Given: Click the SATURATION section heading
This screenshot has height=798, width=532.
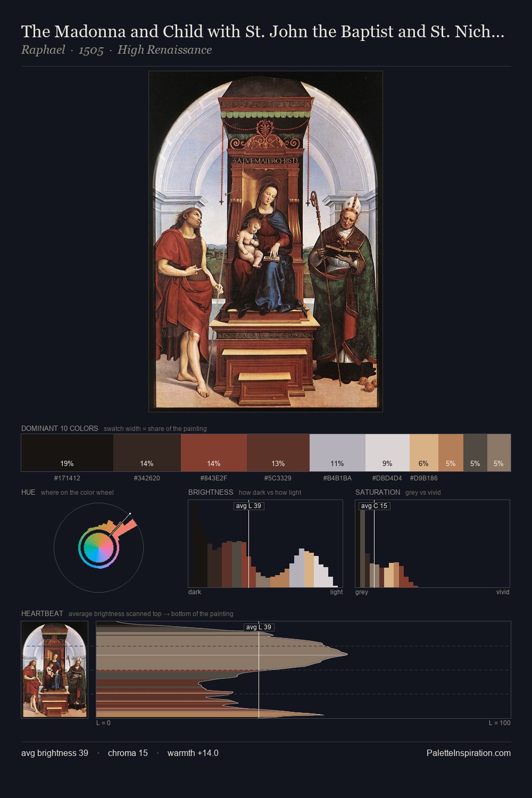Looking at the screenshot, I should click(378, 492).
